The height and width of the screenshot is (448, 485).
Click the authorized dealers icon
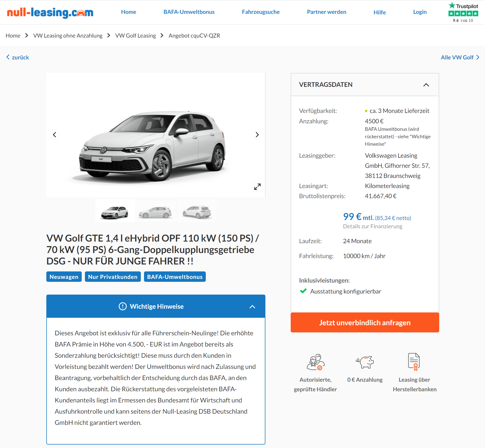(x=315, y=362)
